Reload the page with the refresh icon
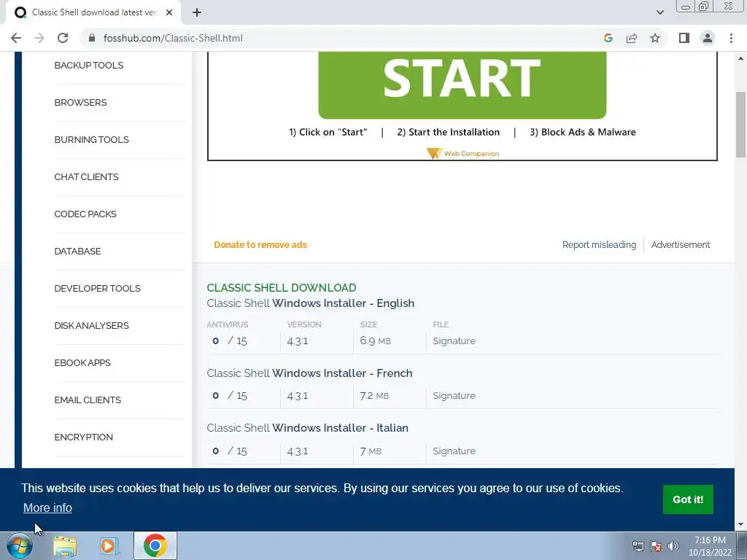Screen dimensions: 747x560 (x=63, y=38)
